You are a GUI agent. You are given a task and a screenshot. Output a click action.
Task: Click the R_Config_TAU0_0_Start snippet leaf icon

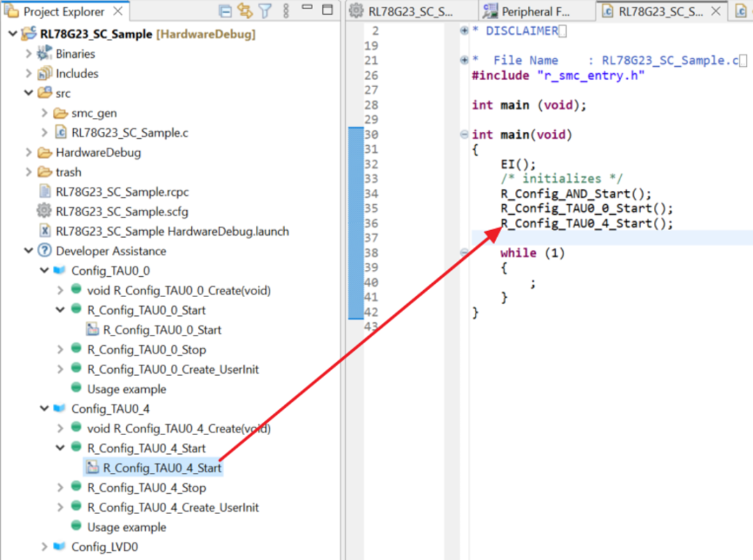click(x=92, y=329)
